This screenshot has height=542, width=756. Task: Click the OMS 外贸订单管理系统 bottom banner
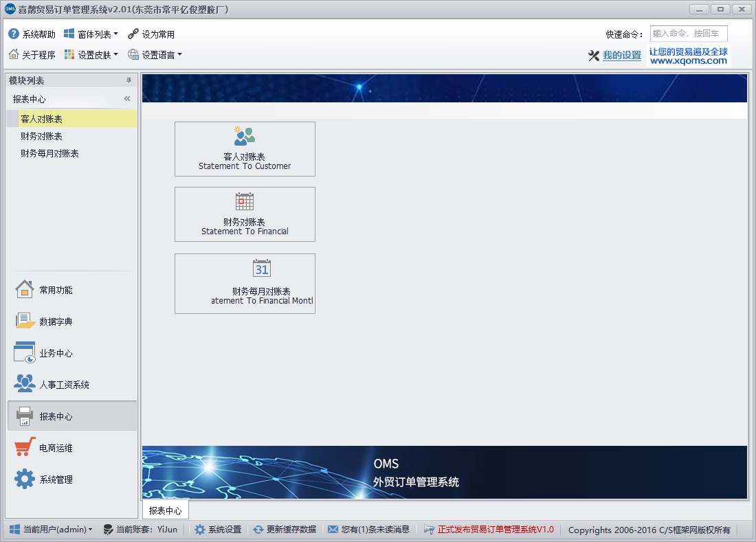[x=445, y=472]
